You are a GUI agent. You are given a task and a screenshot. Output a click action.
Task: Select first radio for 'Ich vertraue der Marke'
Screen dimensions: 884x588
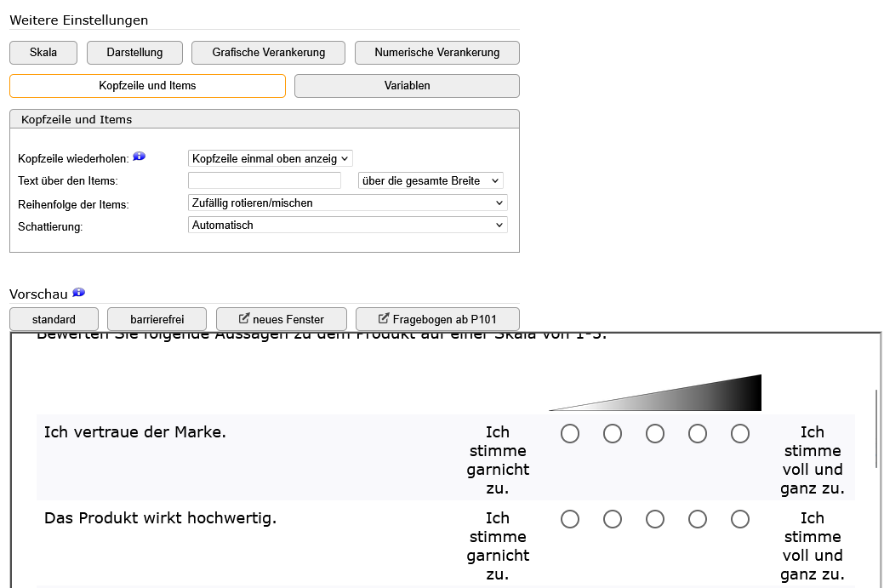(x=570, y=433)
